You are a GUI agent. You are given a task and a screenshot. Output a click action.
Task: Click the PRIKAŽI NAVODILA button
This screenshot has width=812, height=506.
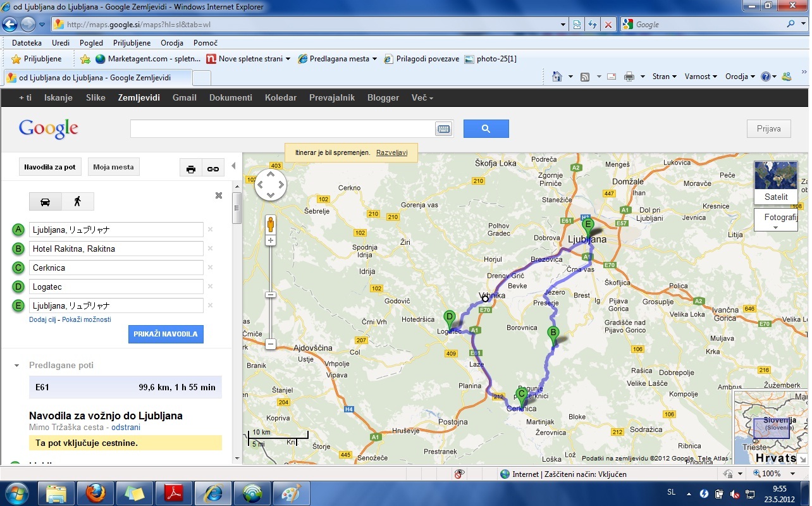166,334
